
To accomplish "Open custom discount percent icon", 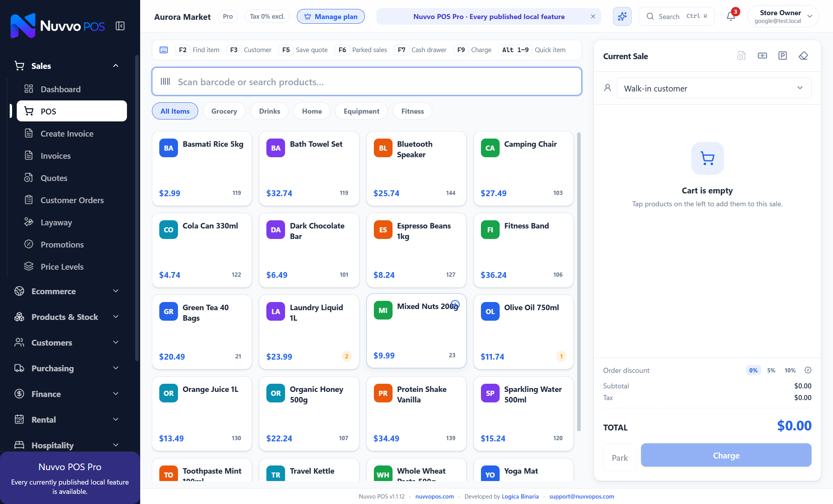I will (x=808, y=370).
